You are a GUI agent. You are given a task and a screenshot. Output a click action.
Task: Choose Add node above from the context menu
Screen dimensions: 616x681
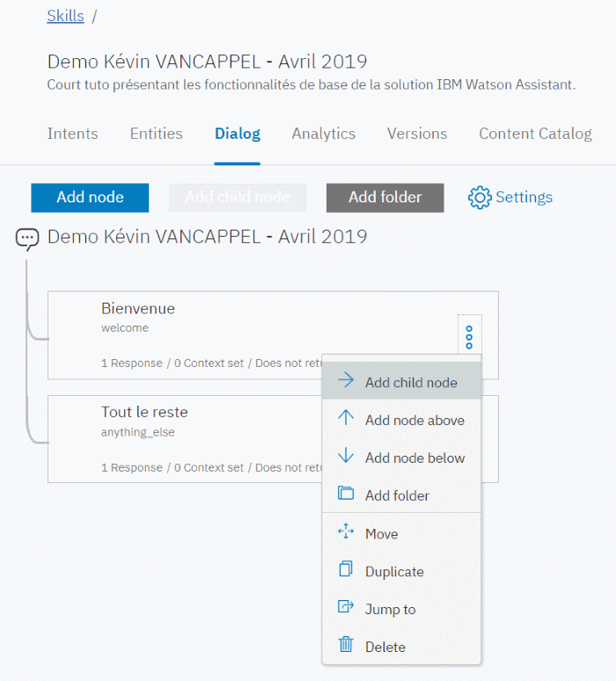[x=401, y=419]
